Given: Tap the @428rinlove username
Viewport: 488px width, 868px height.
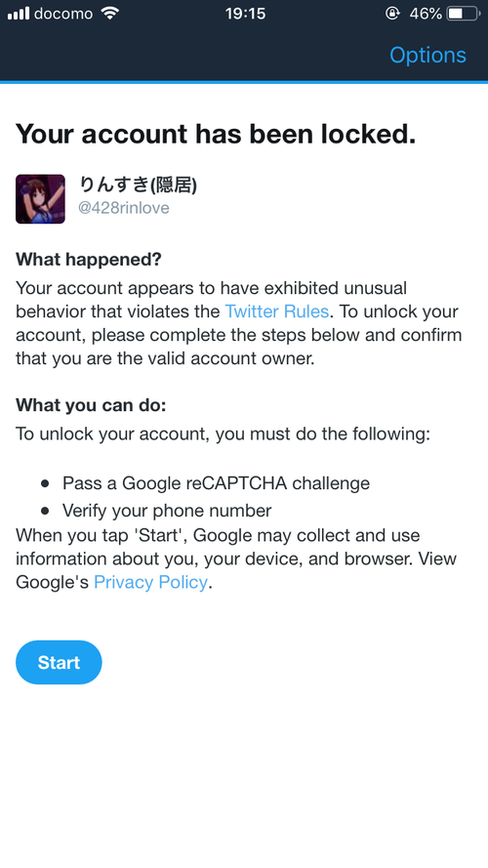Looking at the screenshot, I should coord(123,208).
